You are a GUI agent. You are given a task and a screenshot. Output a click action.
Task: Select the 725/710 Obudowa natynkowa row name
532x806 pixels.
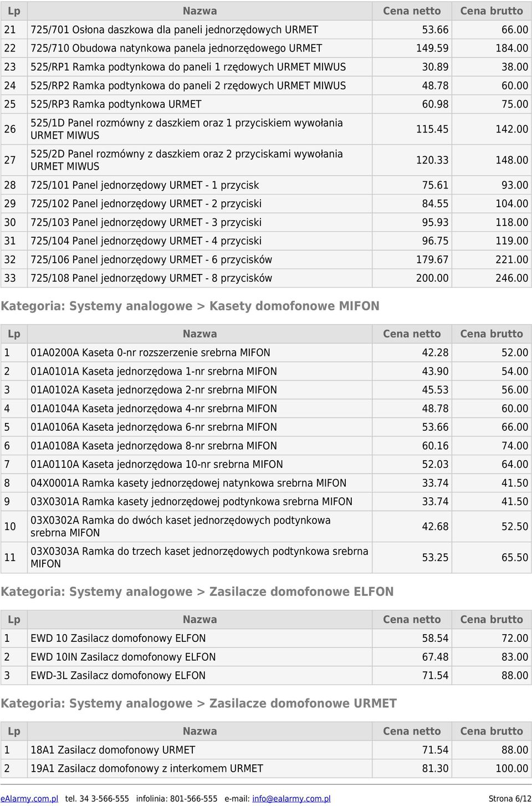pyautogui.click(x=176, y=48)
